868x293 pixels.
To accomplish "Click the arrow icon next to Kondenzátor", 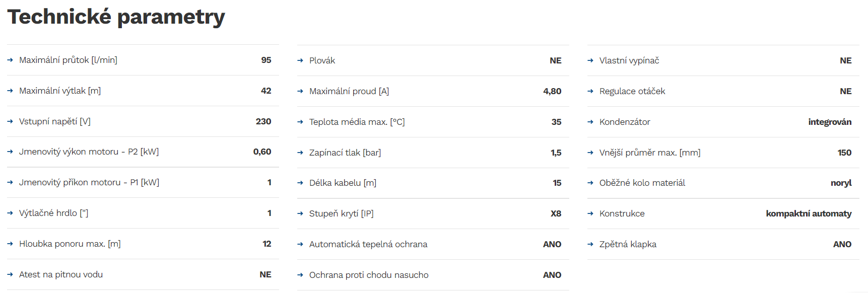I will (590, 122).
